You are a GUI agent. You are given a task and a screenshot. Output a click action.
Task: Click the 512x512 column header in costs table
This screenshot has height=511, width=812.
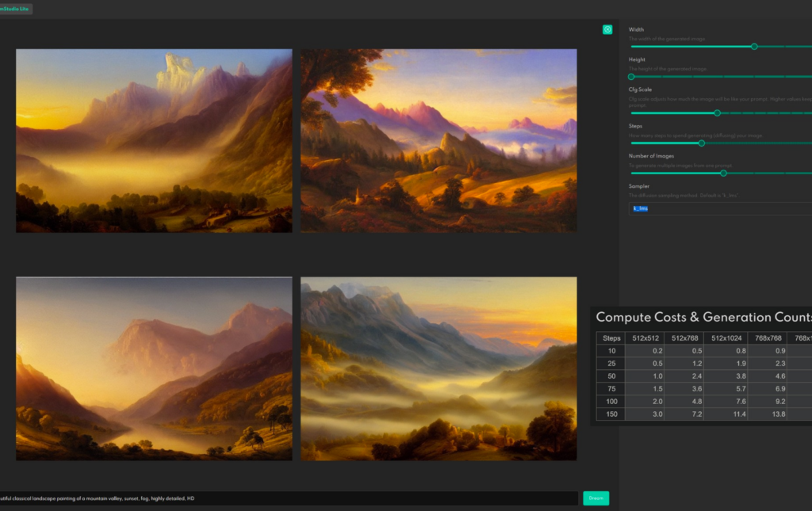[x=646, y=338]
